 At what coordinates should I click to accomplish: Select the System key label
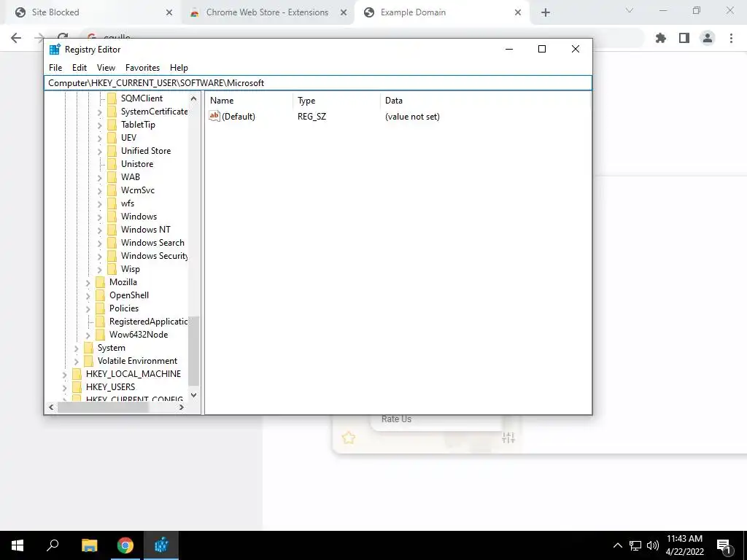click(112, 348)
